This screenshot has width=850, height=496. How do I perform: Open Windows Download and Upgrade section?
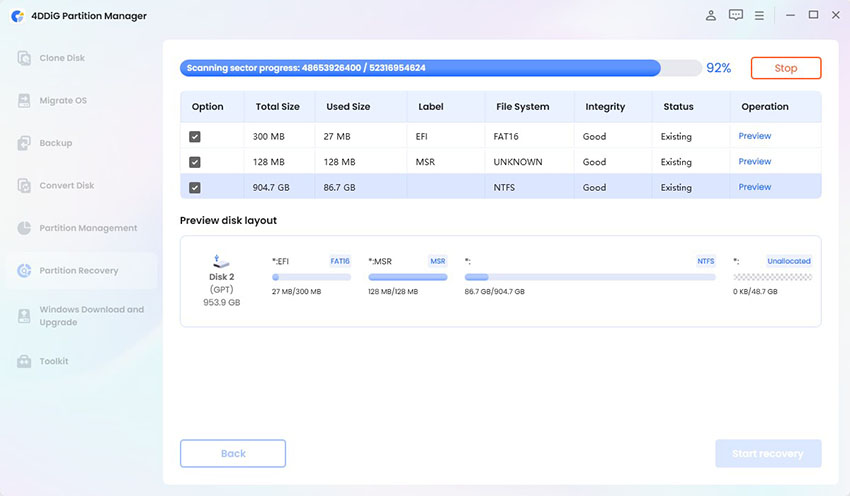point(91,316)
